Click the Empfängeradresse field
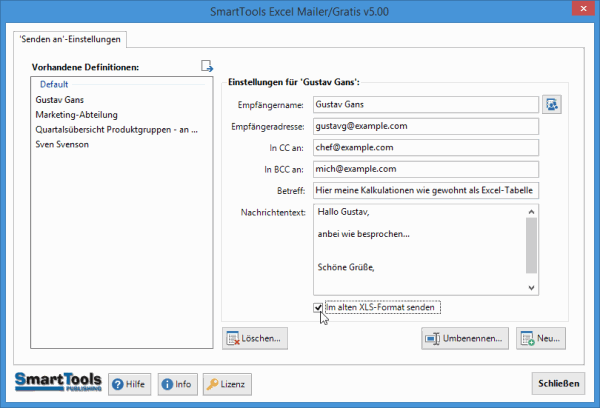The image size is (600, 408). (426, 126)
